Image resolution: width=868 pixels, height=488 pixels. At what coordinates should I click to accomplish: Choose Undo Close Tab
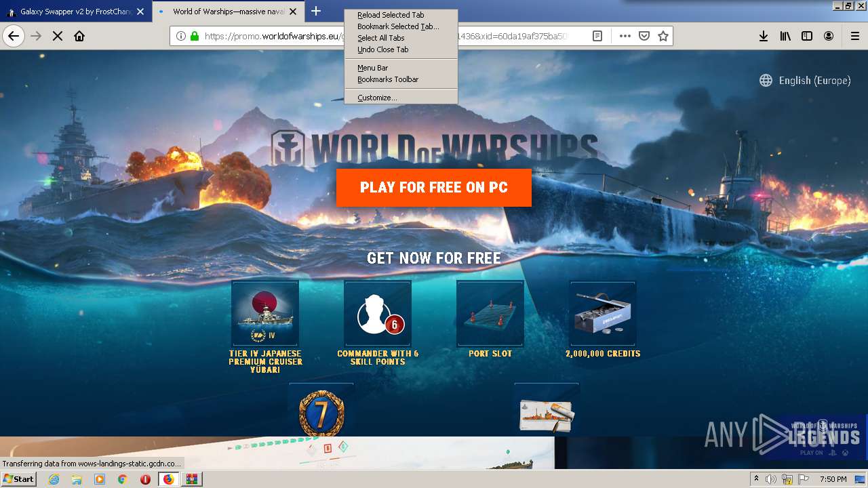(x=401, y=49)
